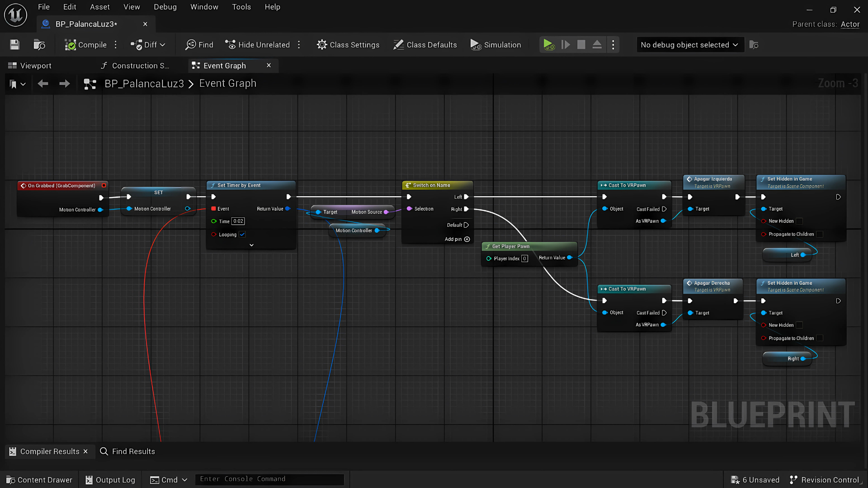Click the Default exec pin on Switch
Image resolution: width=868 pixels, height=488 pixels.
(466, 225)
